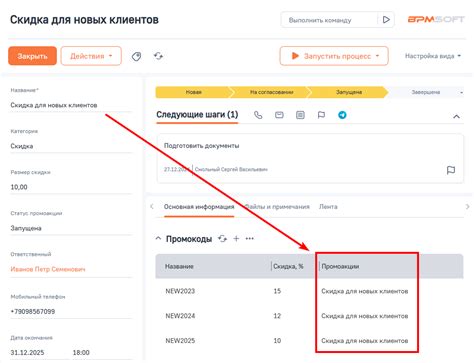
Task: Select the NEW2025 row
Action: tap(309, 341)
